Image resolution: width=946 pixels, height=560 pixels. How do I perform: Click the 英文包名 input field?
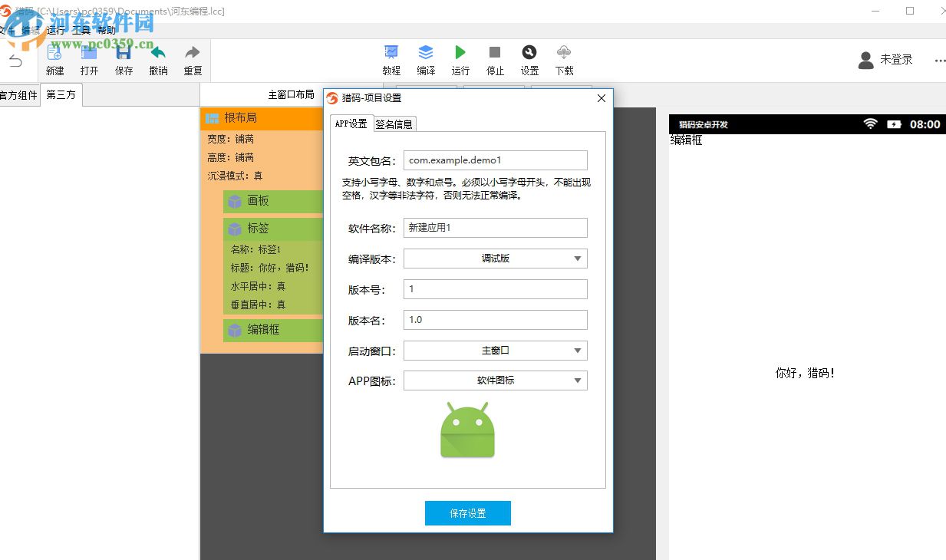495,160
